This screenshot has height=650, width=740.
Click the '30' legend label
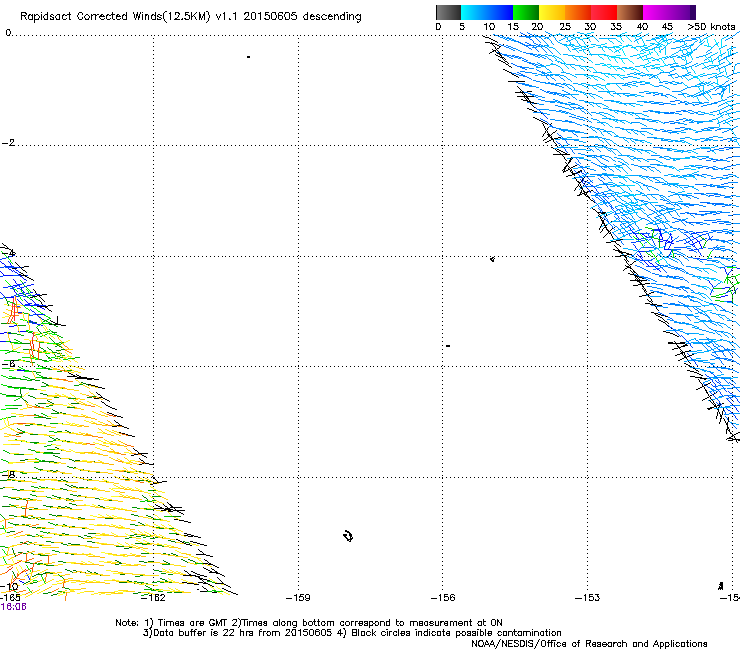[x=590, y=26]
